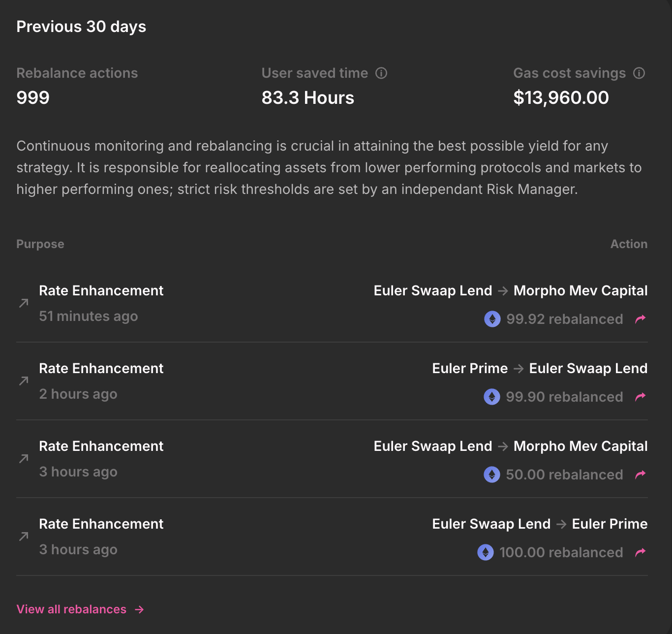
Task: Select the Rate Enhancement entry from 51 minutes ago
Action: pyautogui.click(x=101, y=291)
